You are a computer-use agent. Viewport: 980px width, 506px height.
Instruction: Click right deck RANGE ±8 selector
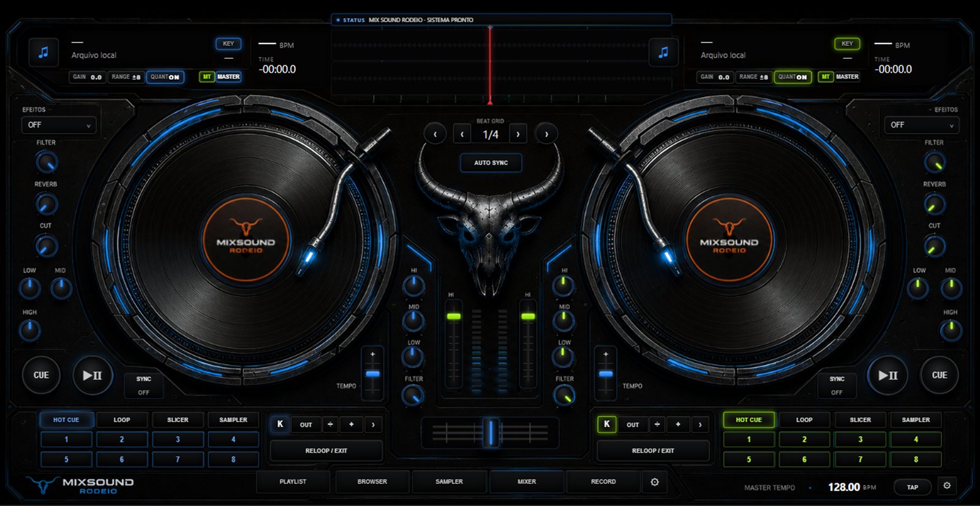click(753, 77)
